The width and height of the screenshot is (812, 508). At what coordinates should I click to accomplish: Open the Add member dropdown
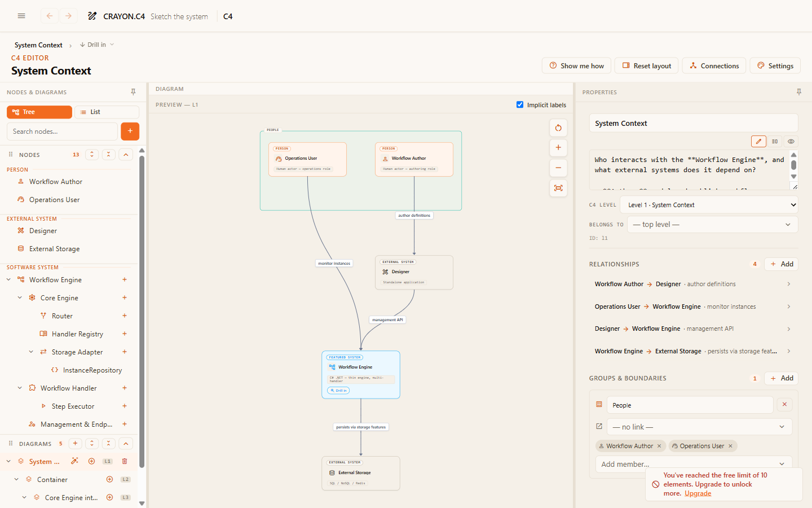point(694,464)
